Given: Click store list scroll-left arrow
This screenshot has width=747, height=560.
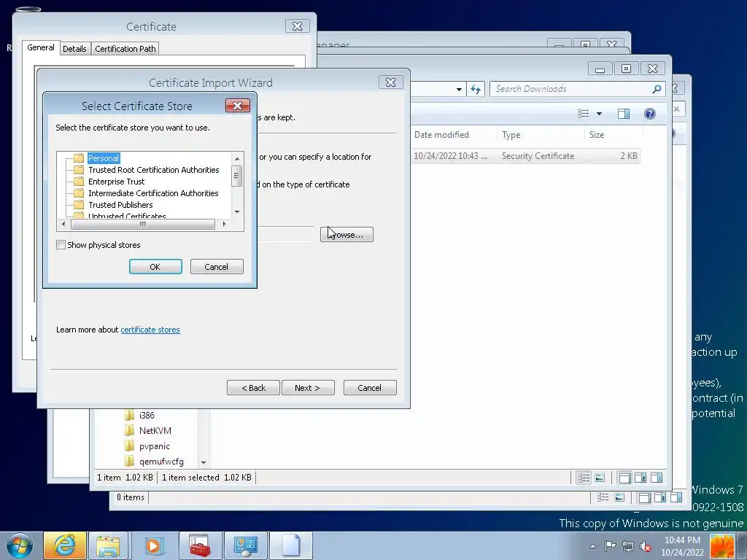Looking at the screenshot, I should [x=63, y=224].
